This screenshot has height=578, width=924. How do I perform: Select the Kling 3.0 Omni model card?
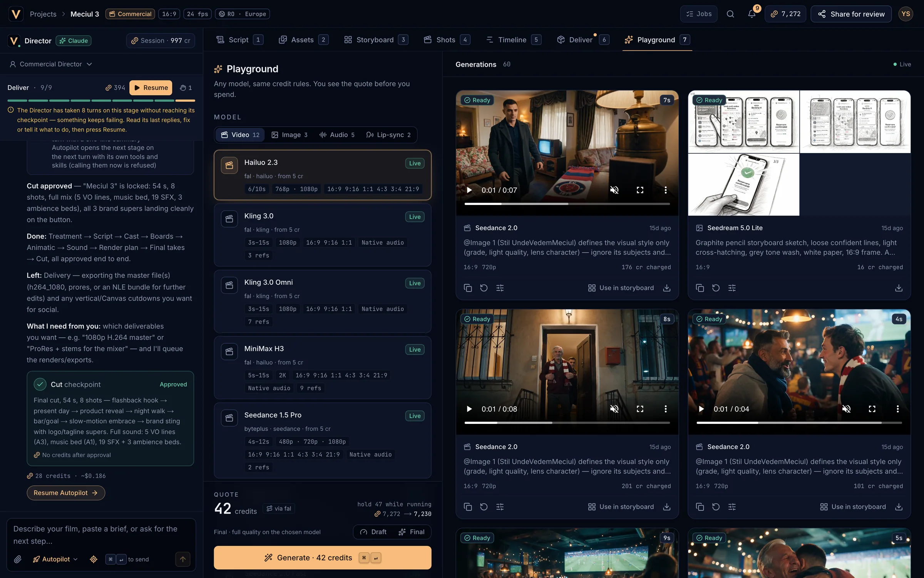coord(323,301)
